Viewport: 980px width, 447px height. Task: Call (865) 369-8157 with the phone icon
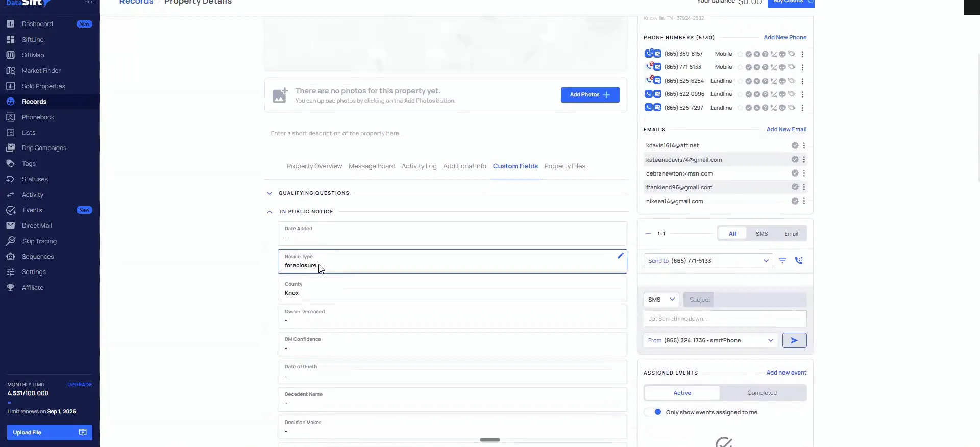[649, 54]
